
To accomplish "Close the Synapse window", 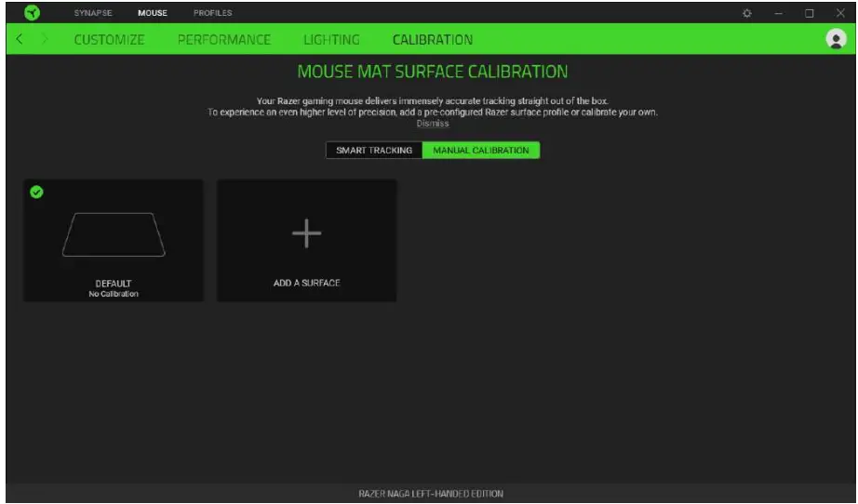I will 840,13.
